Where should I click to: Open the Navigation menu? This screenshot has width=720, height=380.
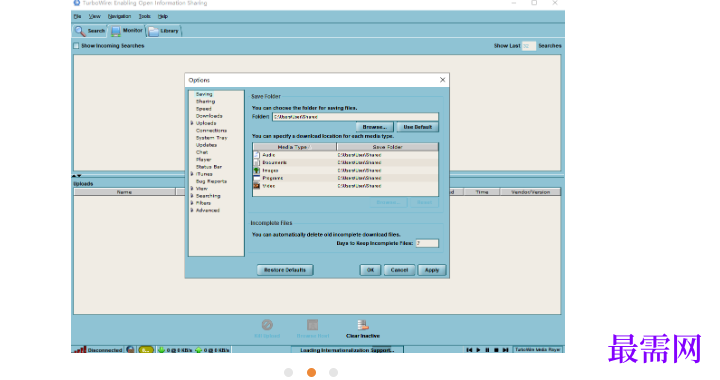[x=119, y=17]
